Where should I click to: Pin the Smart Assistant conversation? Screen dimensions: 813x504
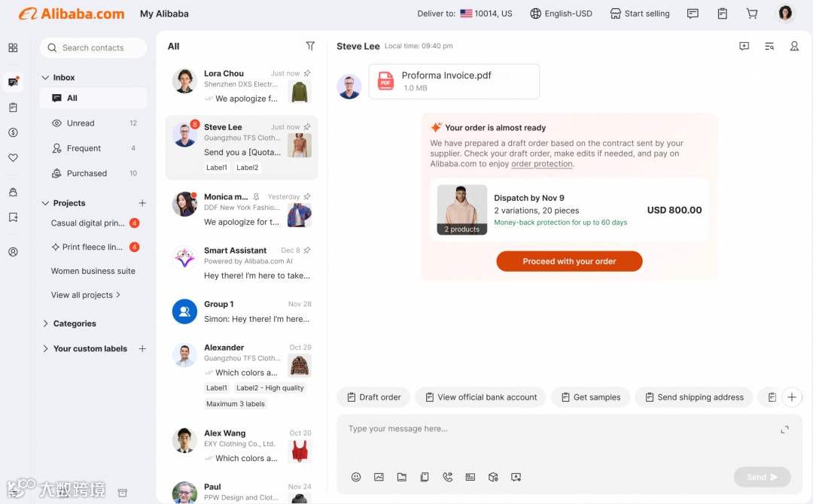click(x=307, y=250)
